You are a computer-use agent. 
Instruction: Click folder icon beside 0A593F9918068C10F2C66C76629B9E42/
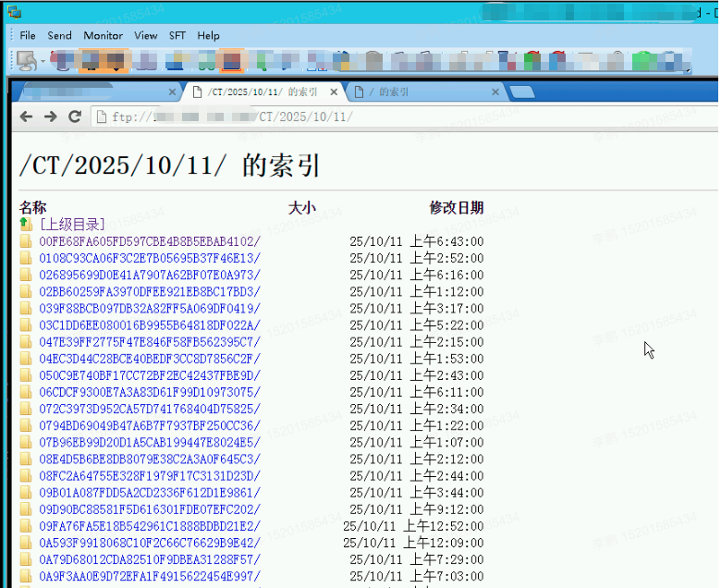pos(26,543)
